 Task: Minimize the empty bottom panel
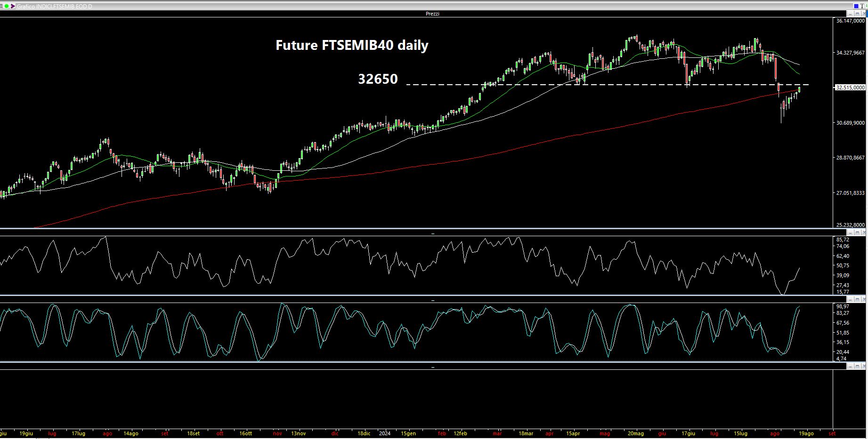tap(851, 366)
